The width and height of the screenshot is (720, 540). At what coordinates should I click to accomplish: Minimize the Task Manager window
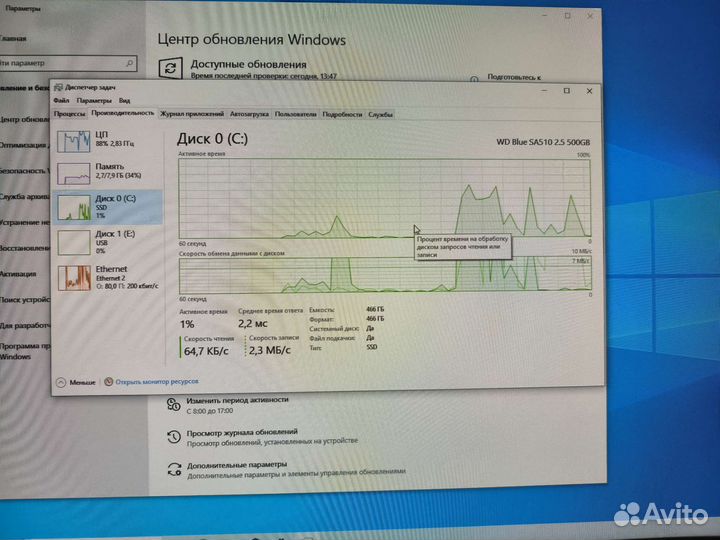pyautogui.click(x=545, y=91)
